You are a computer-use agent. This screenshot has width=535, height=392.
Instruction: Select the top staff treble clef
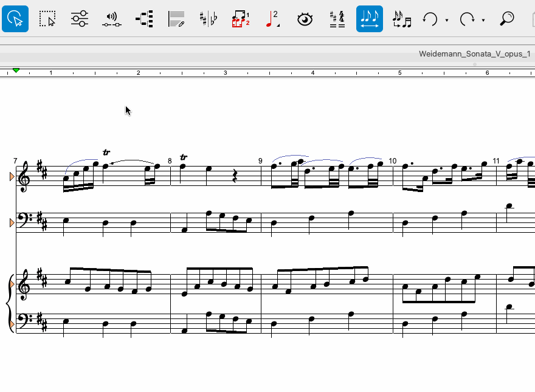click(x=24, y=177)
